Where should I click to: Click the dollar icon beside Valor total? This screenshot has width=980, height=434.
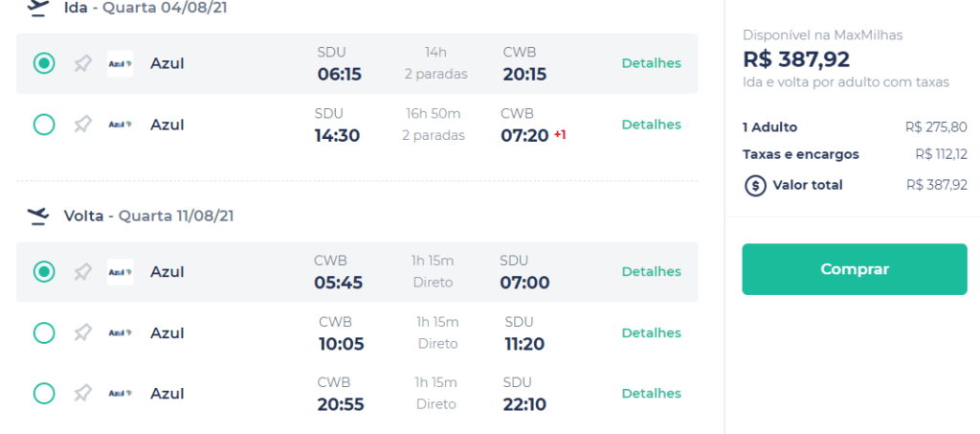pyautogui.click(x=755, y=186)
